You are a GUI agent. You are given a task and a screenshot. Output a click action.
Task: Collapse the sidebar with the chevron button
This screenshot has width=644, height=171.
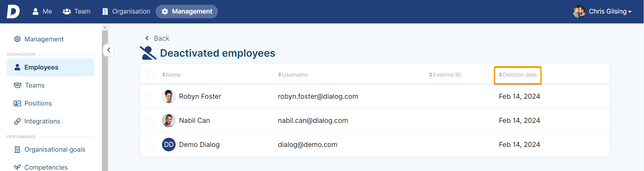(108, 50)
